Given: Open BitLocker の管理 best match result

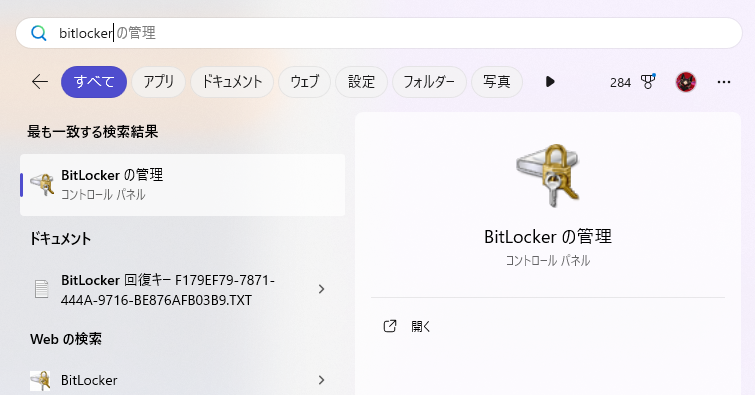Looking at the screenshot, I should (x=182, y=185).
